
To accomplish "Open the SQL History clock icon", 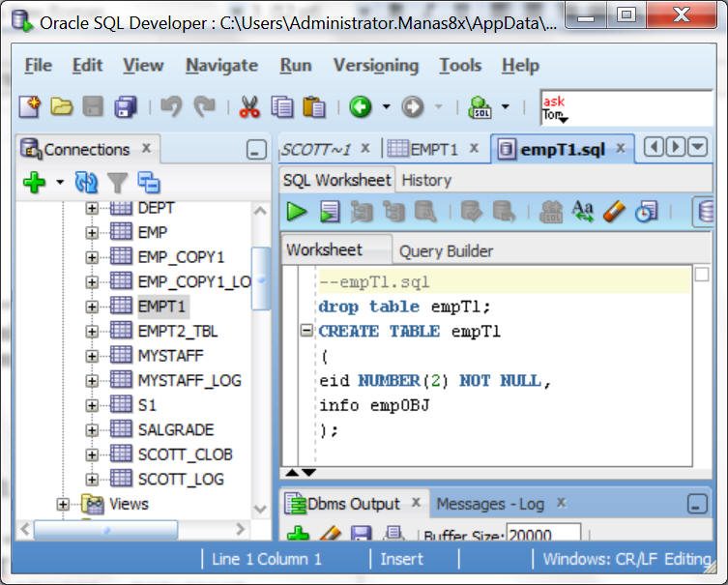I will [646, 212].
